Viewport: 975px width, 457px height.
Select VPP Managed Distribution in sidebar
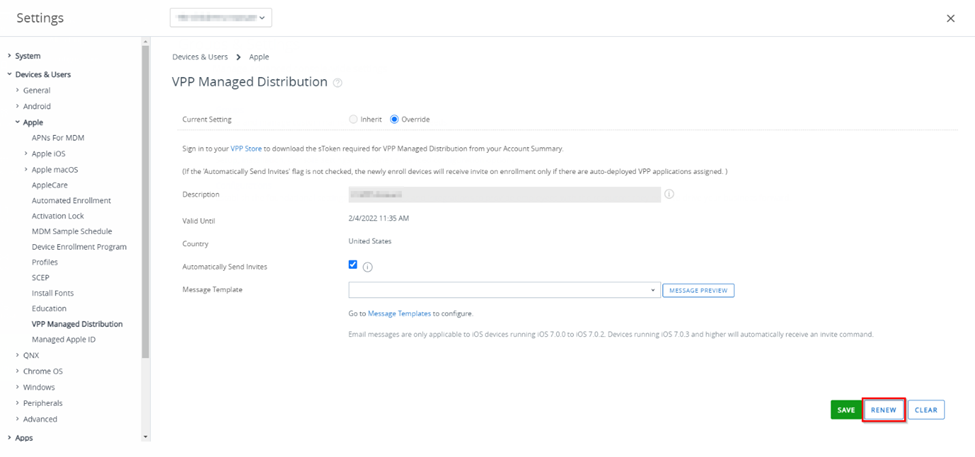click(x=77, y=324)
